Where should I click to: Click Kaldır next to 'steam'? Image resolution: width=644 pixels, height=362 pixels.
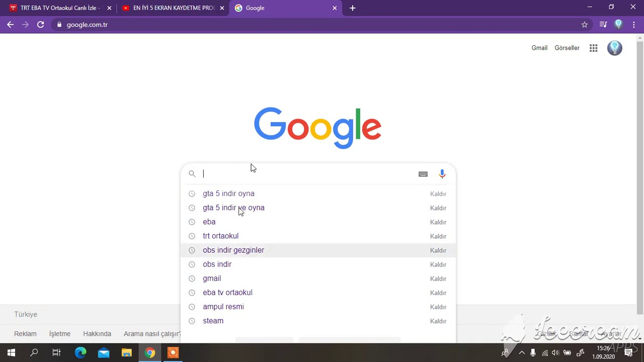pos(438,321)
